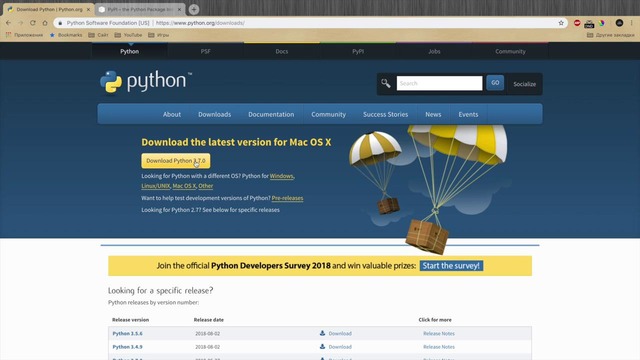Open the colorful circle extension icon
This screenshot has height=360, width=640.
pos(602,23)
